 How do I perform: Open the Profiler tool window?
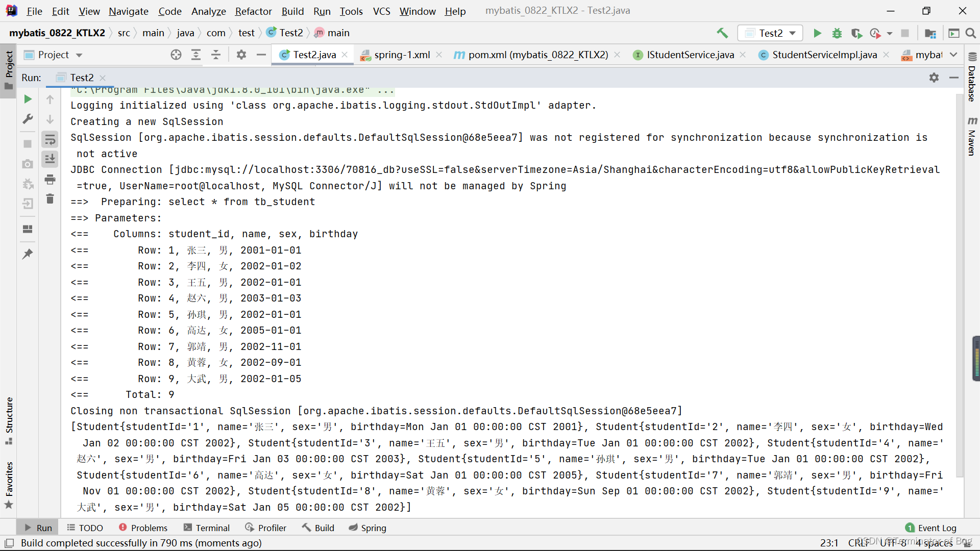(x=265, y=528)
